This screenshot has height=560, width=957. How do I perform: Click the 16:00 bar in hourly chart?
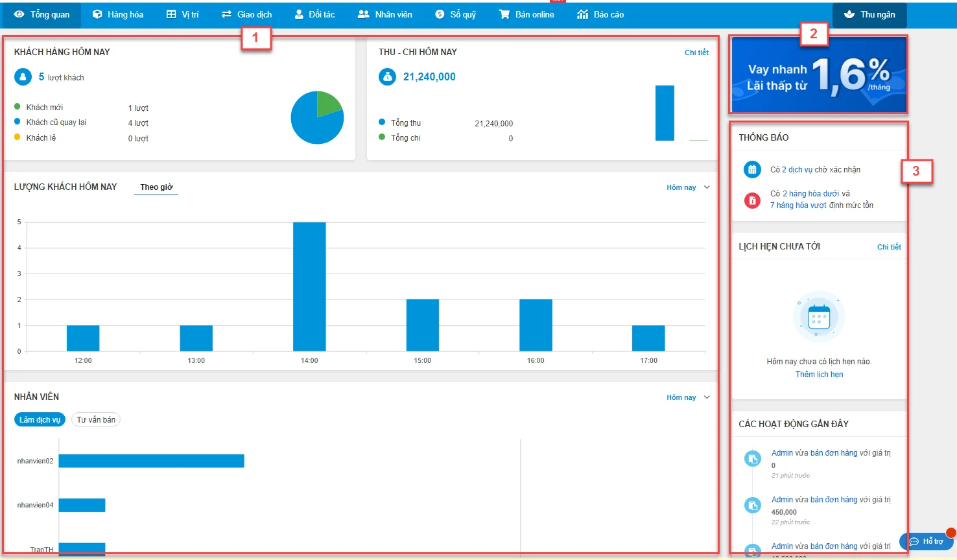tap(536, 325)
